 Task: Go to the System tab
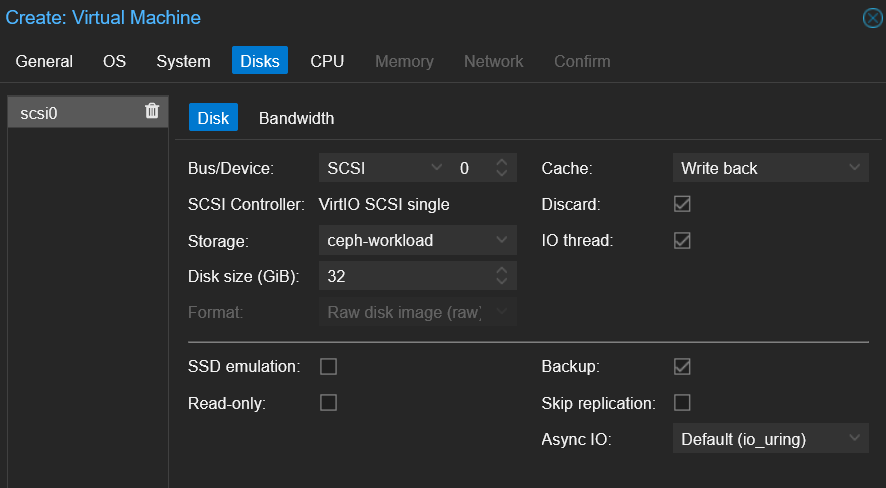(x=183, y=61)
